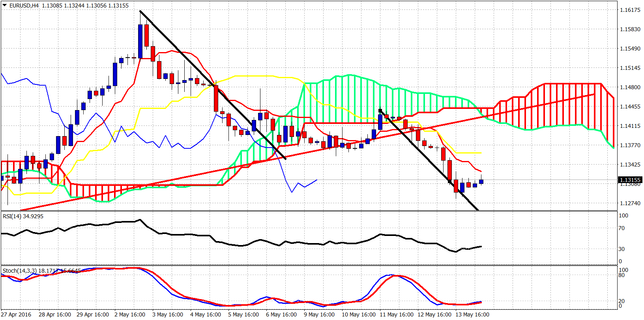Click the Stochastic scale level 80
The image size is (644, 320).
[622, 275]
